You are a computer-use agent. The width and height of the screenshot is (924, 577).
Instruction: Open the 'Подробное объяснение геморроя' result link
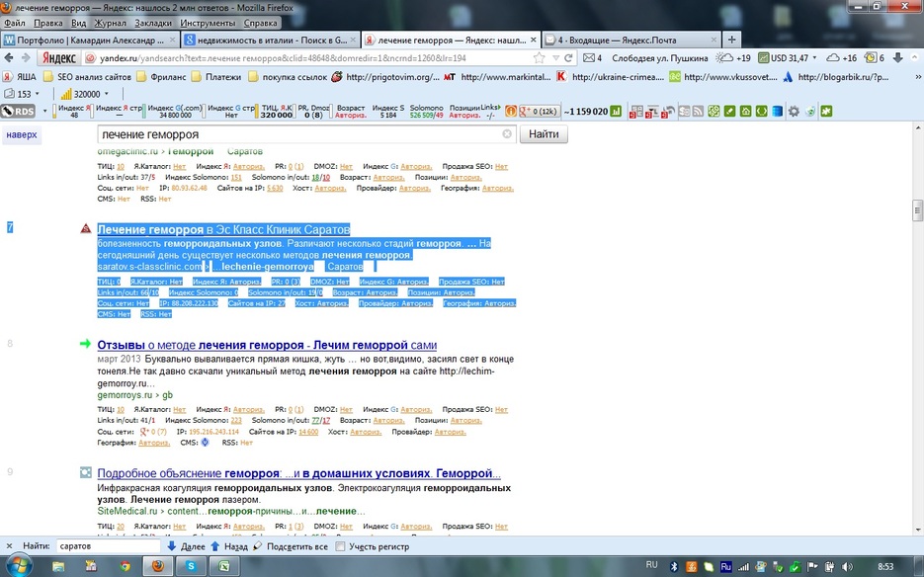pyautogui.click(x=298, y=473)
